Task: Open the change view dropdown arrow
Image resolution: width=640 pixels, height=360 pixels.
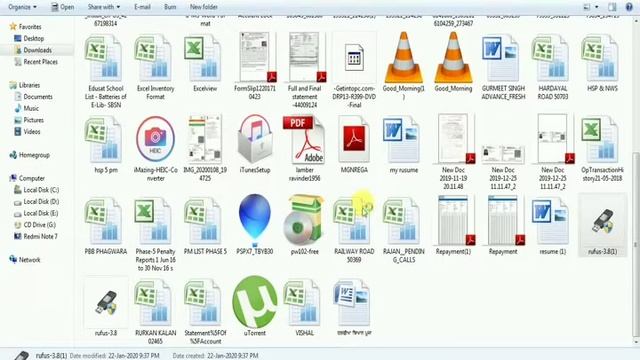Action: coord(596,7)
